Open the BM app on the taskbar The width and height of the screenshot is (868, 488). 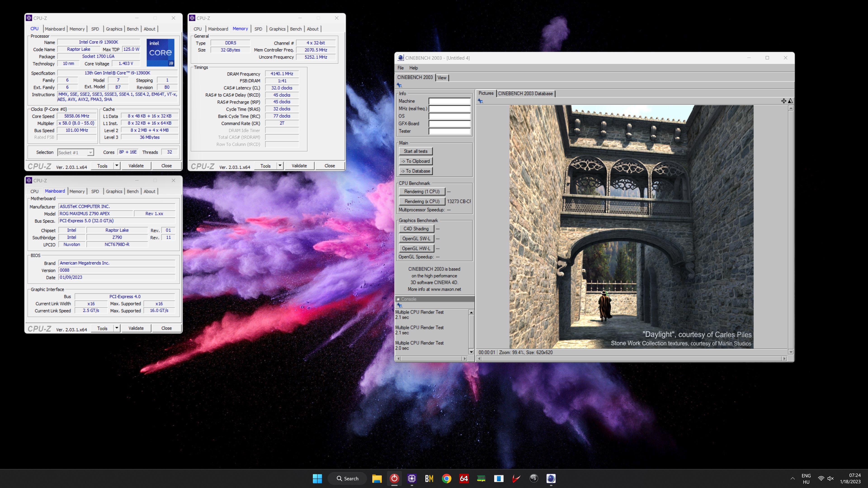click(429, 478)
